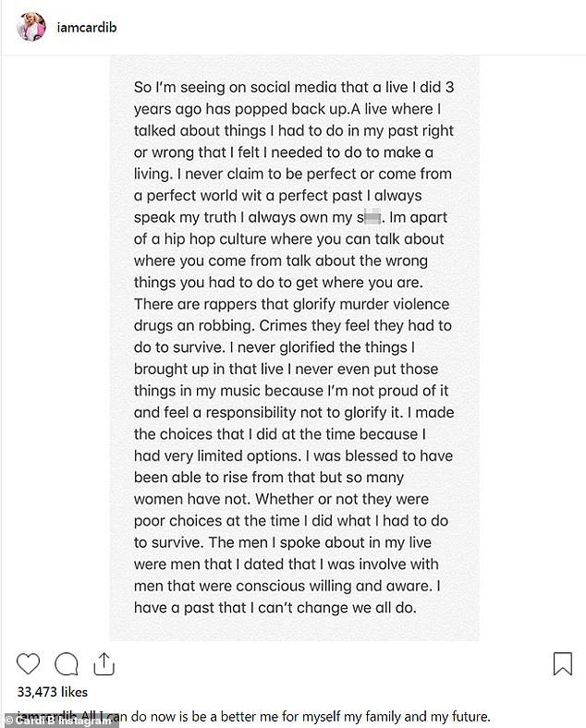Click the line "of a hip hop culture where"

tap(288, 239)
